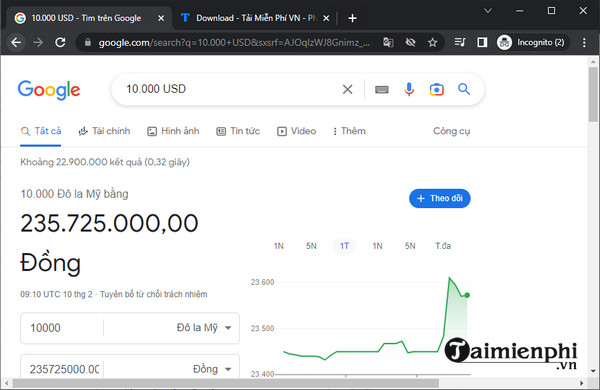
Task: Select the '1T' chart range
Action: pos(344,246)
